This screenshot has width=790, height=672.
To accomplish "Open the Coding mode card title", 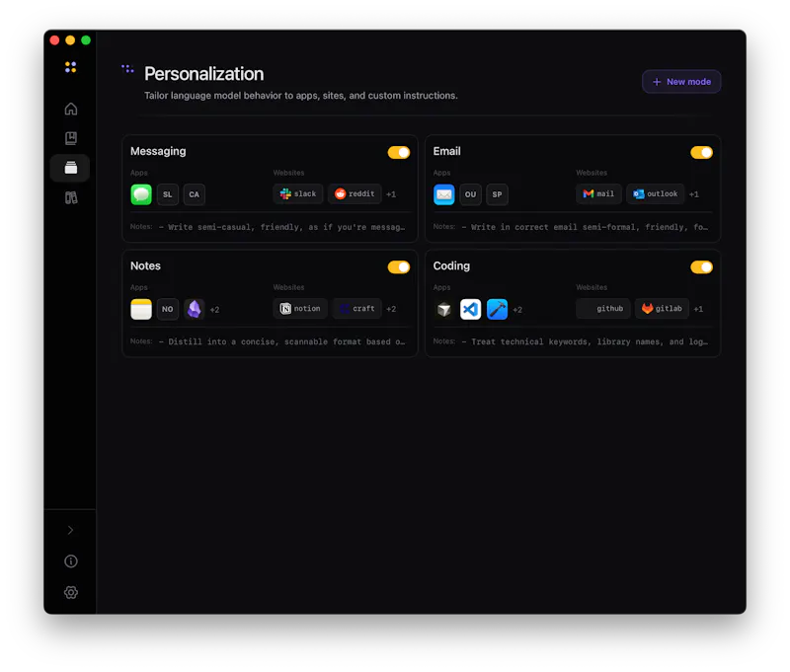I will (451, 265).
